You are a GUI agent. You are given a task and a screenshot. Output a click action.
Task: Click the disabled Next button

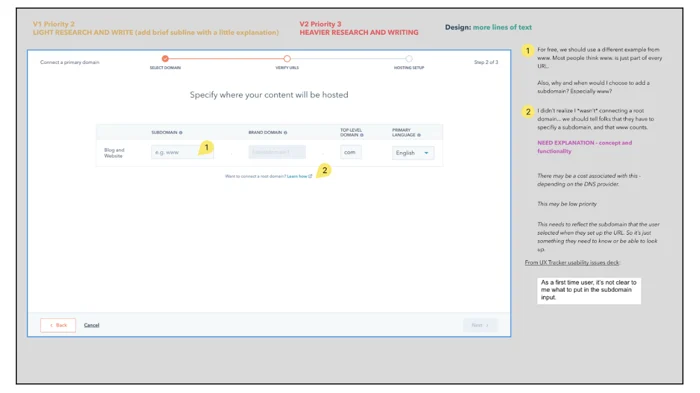click(480, 325)
